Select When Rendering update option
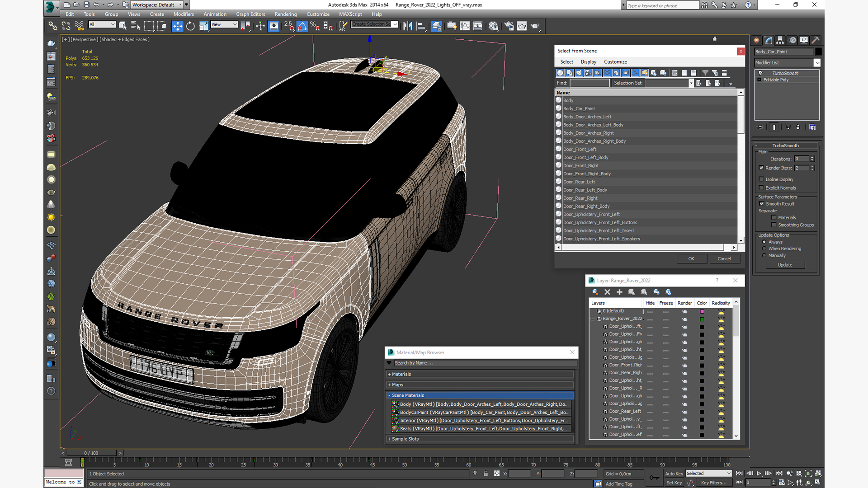Viewport: 868px width, 488px height. 764,249
